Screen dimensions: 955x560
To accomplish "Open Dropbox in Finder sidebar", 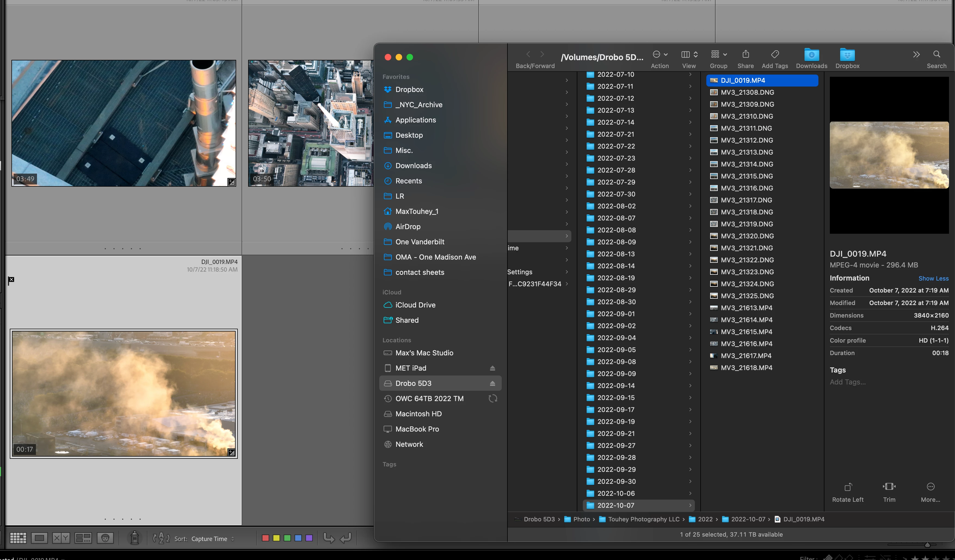I will click(409, 90).
